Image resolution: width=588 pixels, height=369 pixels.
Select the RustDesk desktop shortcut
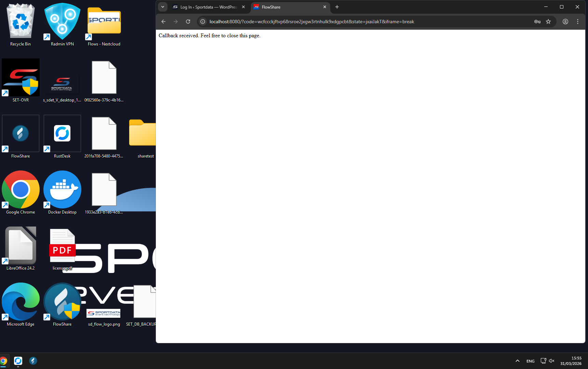point(62,134)
